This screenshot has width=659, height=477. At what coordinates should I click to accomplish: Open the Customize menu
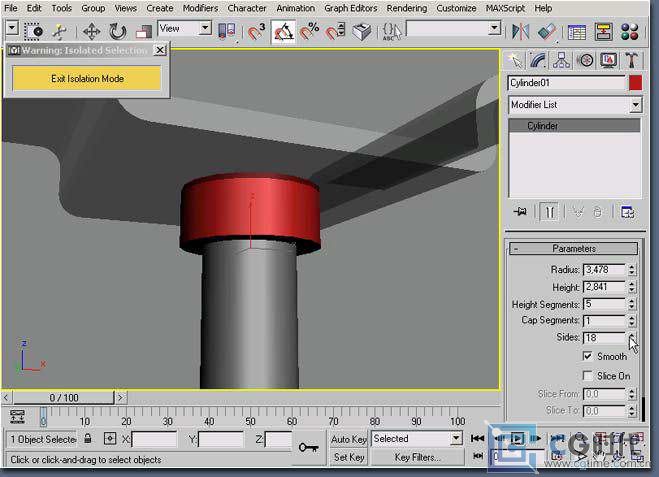[456, 8]
